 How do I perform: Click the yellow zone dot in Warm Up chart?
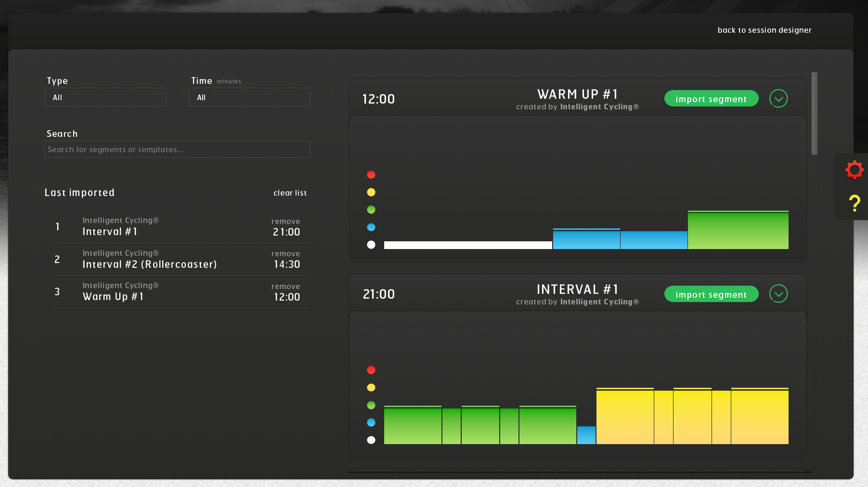pyautogui.click(x=371, y=192)
